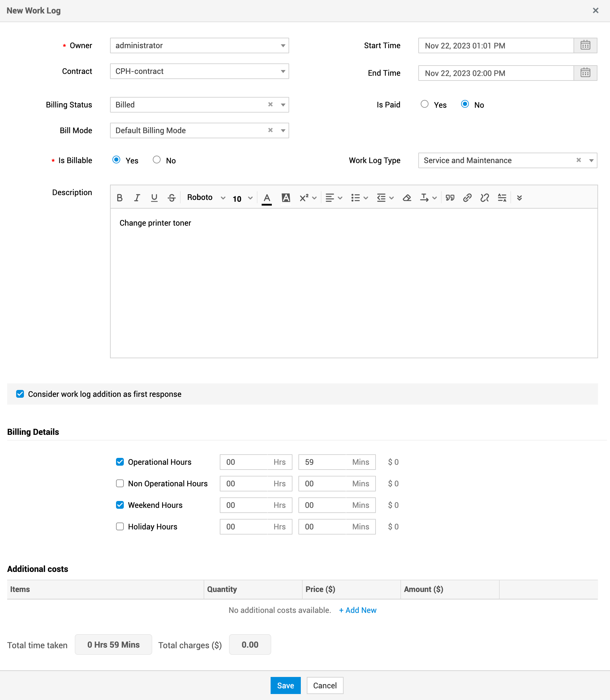610x700 pixels.
Task: Click the clear formatting eraser icon
Action: 407,198
